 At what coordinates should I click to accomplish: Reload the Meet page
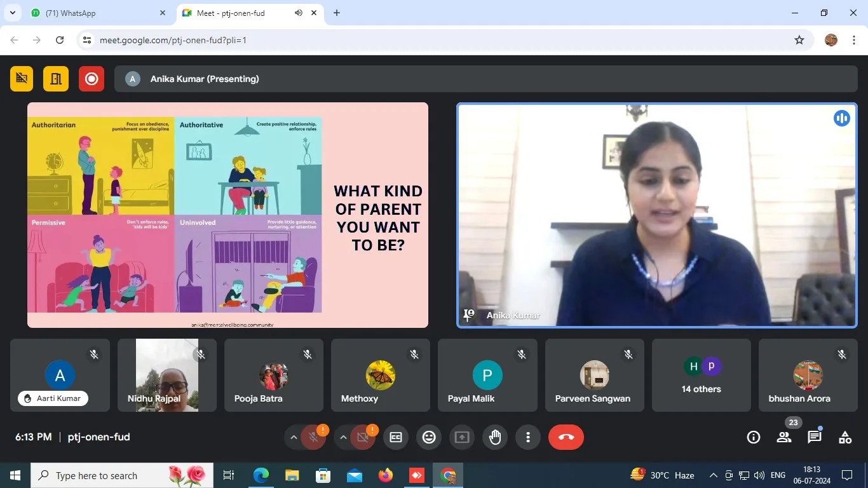pos(60,40)
